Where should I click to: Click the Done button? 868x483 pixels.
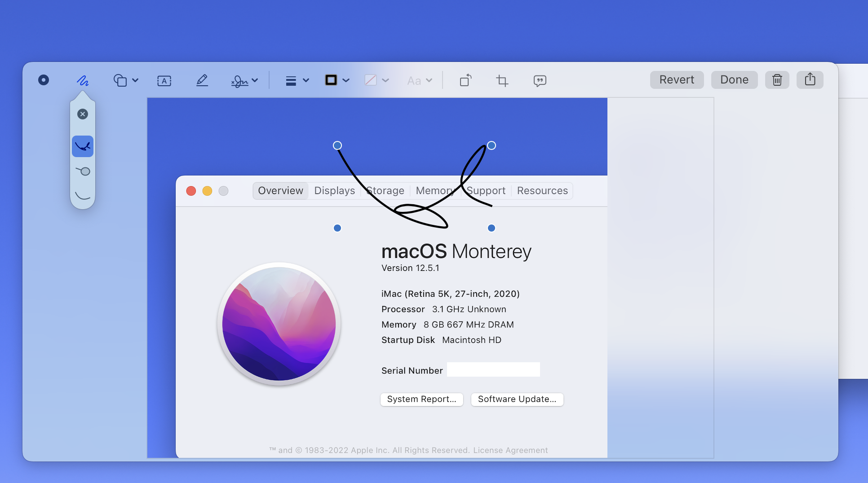coord(734,80)
